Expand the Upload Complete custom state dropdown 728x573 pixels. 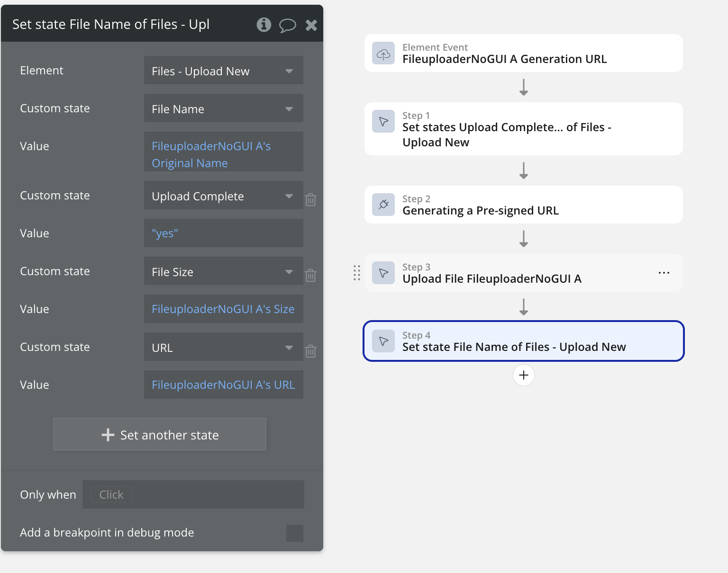(224, 196)
